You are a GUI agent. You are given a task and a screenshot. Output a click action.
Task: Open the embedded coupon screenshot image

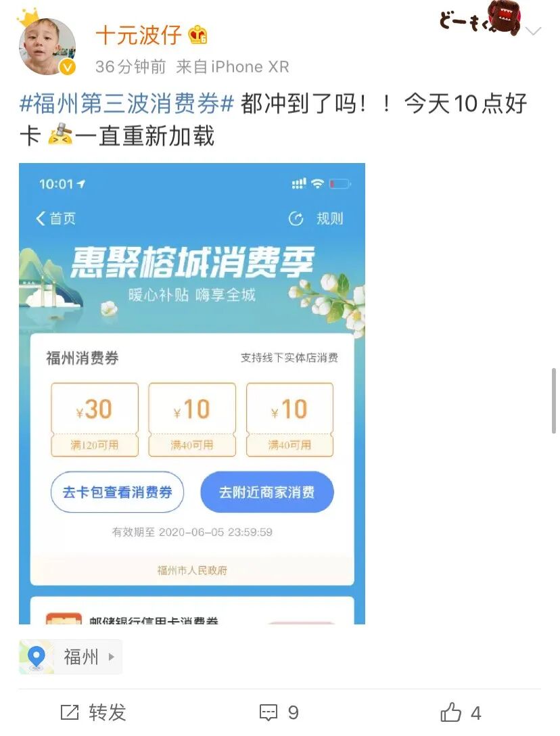[x=192, y=393]
